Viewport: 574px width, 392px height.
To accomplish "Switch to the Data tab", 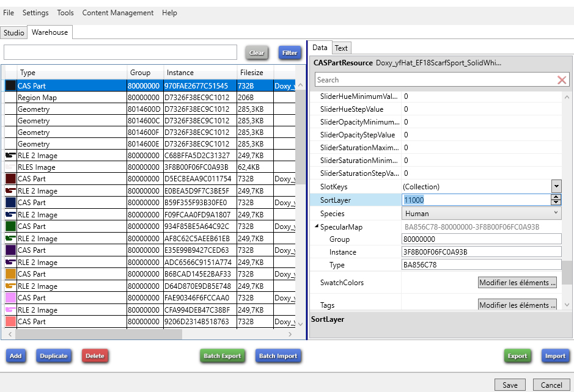I will pyautogui.click(x=320, y=48).
